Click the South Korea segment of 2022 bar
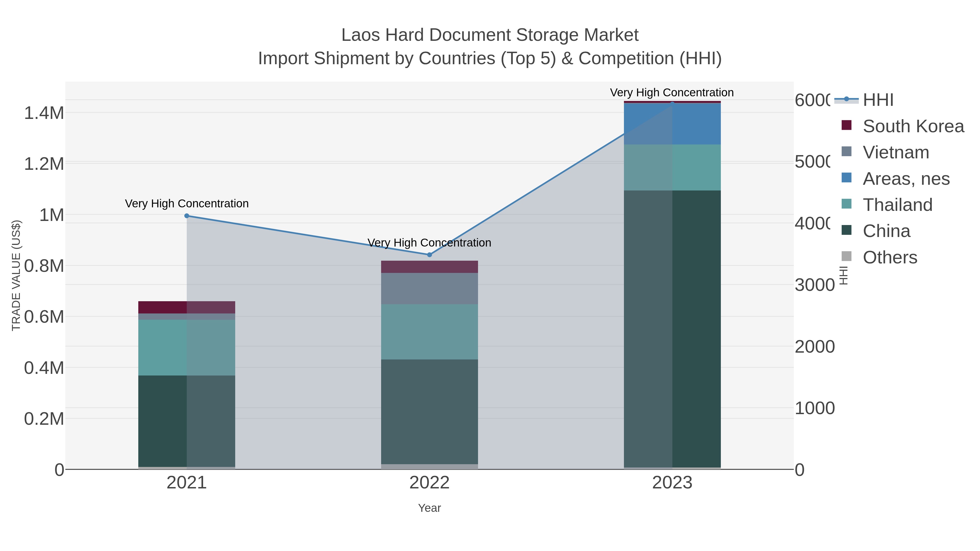The height and width of the screenshot is (551, 980). coord(430,267)
